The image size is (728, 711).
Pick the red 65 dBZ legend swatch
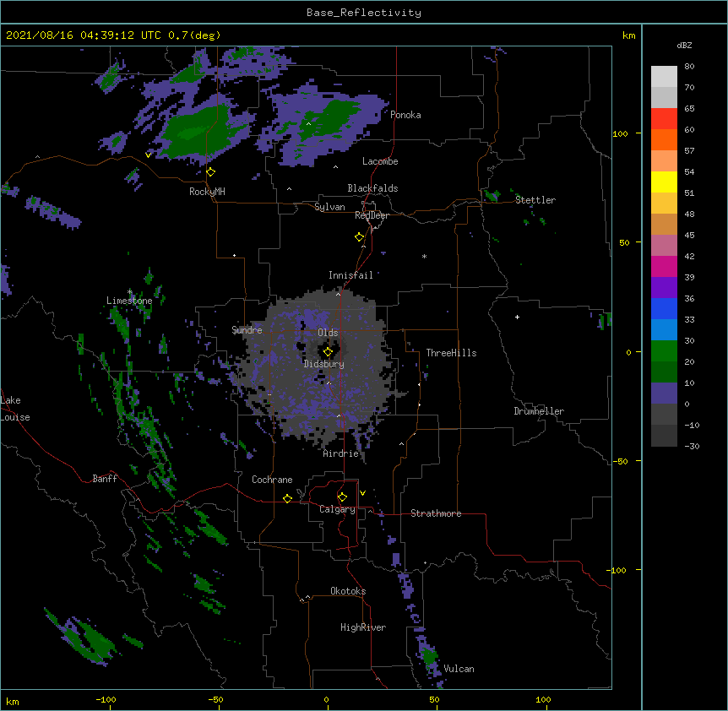[664, 118]
